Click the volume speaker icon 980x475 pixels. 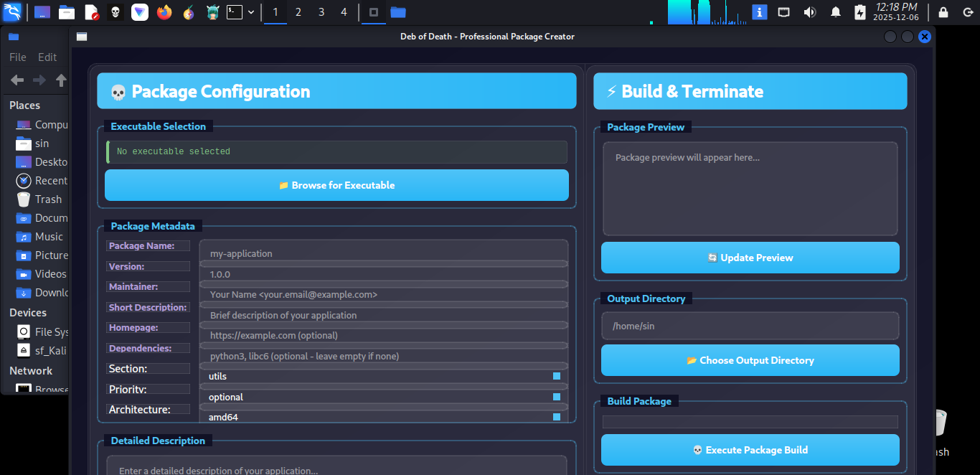(x=810, y=12)
